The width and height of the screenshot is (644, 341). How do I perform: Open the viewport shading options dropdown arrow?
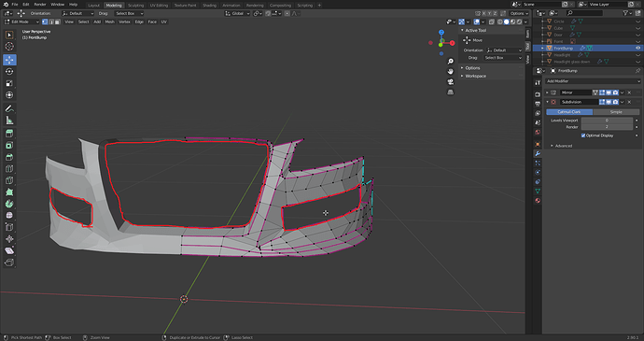click(526, 21)
